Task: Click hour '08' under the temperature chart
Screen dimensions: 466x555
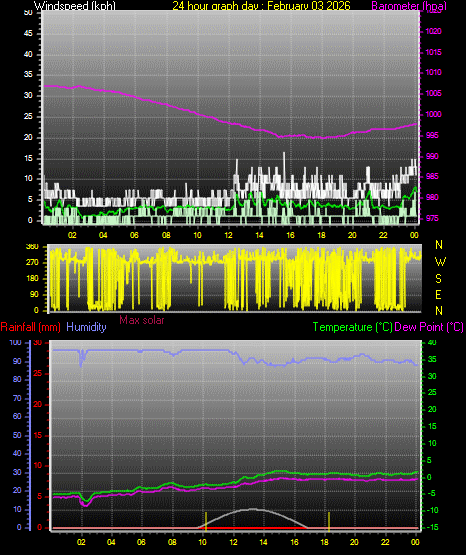Action: coord(172,542)
